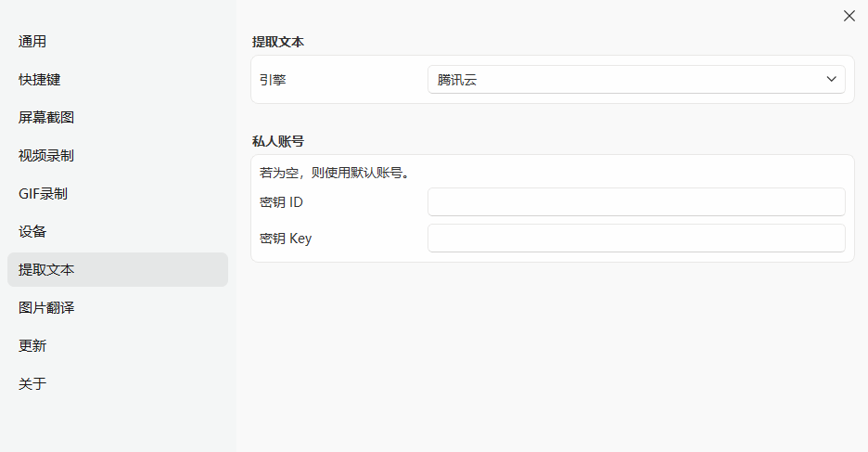
Task: Close the settings window with X icon
Action: pyautogui.click(x=849, y=16)
